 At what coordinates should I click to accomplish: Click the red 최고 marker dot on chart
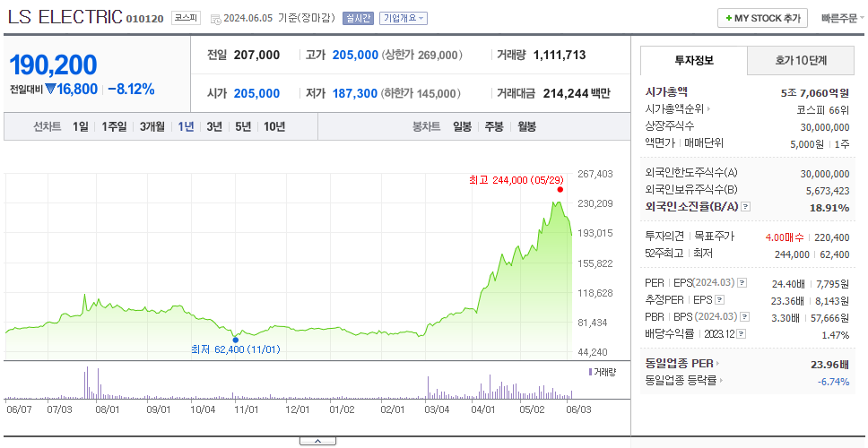[x=560, y=190]
